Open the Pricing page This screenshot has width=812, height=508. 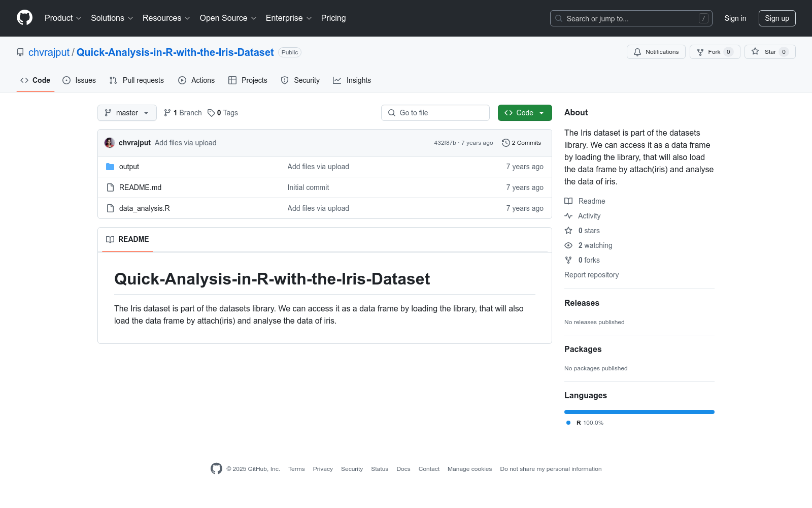pos(333,18)
